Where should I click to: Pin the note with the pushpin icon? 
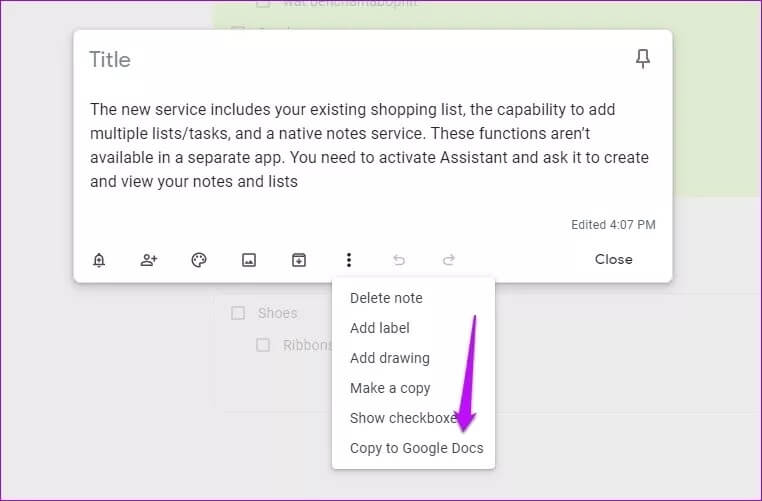(642, 59)
